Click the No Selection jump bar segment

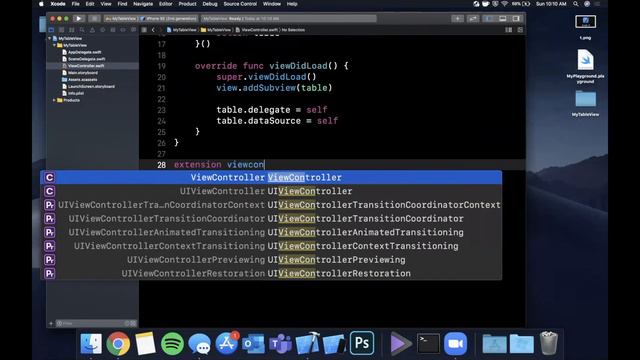(293, 30)
